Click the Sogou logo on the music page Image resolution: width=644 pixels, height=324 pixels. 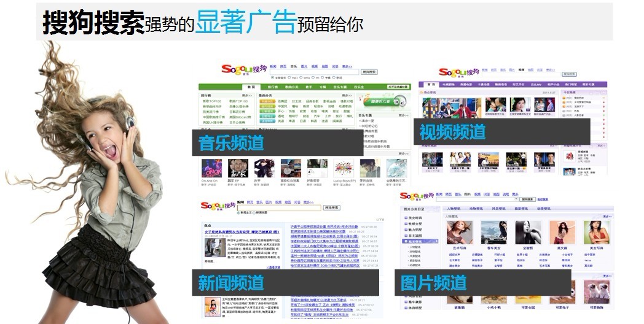pyautogui.click(x=244, y=70)
